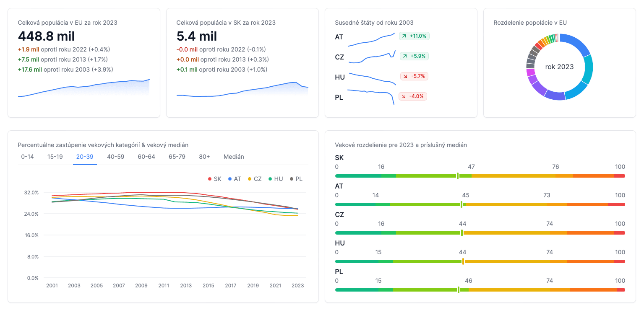The height and width of the screenshot is (310, 644).
Task: Toggle AT series in chart legend
Action: pos(235,179)
